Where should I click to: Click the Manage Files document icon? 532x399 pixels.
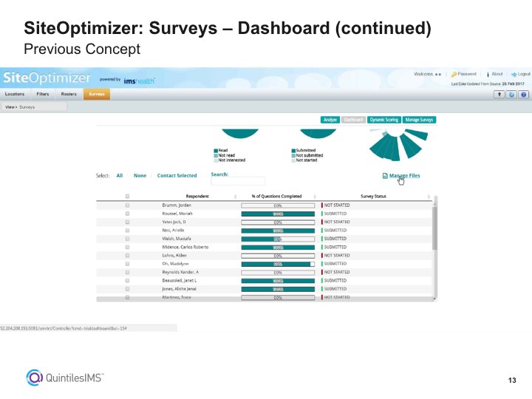tap(385, 175)
